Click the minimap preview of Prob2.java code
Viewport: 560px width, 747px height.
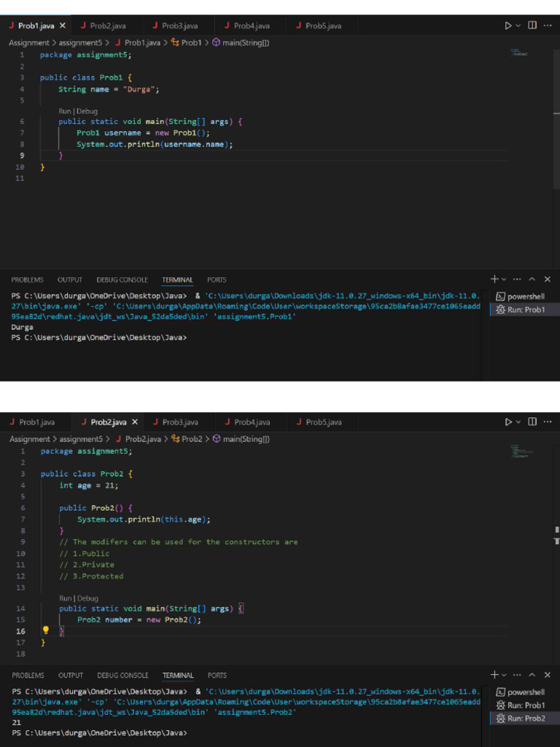pos(521,452)
